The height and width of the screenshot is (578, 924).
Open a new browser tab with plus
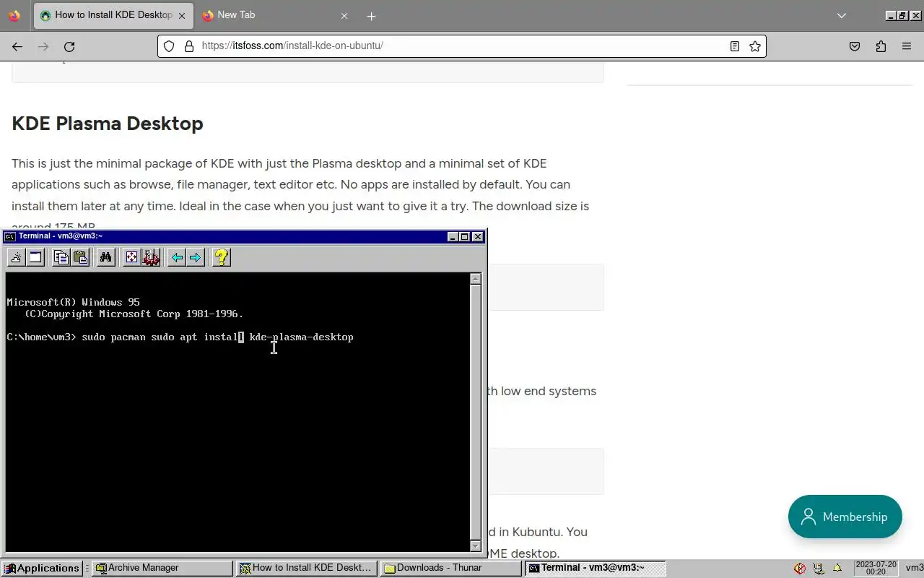[371, 16]
